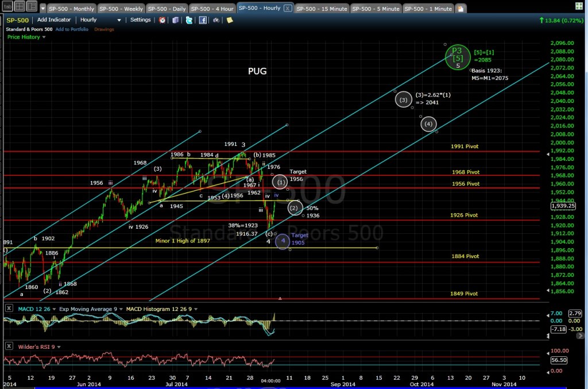Screen dimensions: 588x389
Task: Click Add to Portfolio link
Action: click(72, 29)
